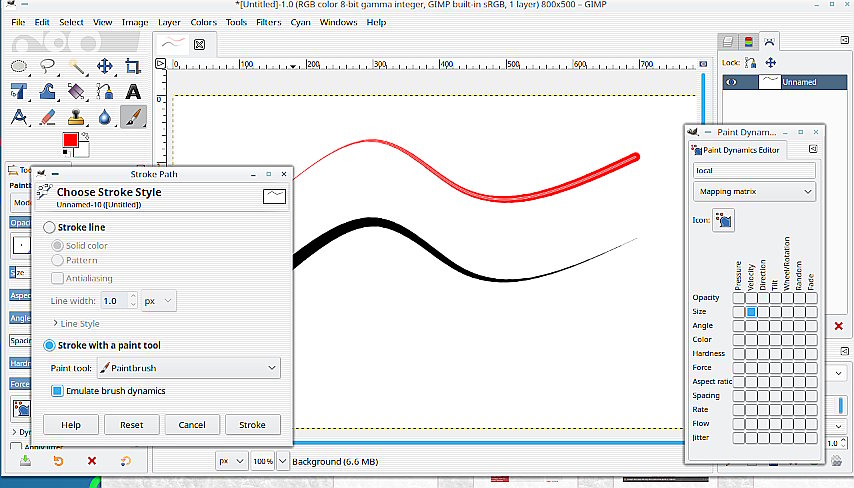This screenshot has height=488, width=854.
Task: Open the Line width px unit dropdown
Action: point(158,301)
